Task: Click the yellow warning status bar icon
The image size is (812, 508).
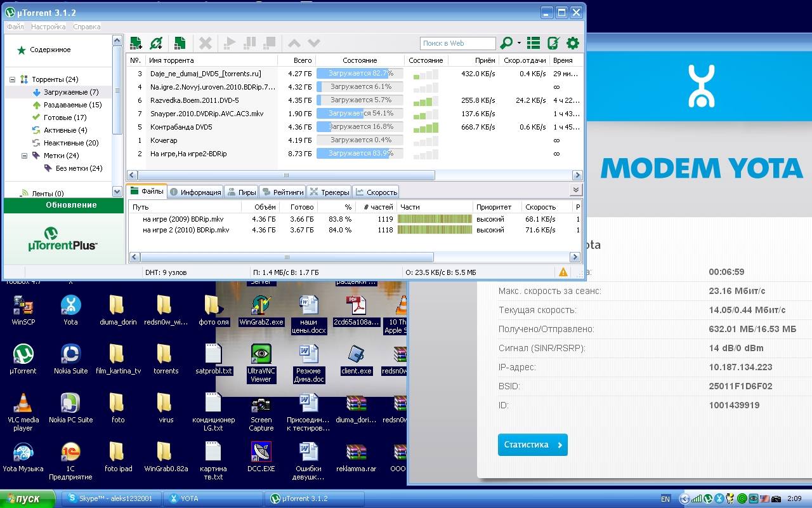Action: [x=563, y=272]
